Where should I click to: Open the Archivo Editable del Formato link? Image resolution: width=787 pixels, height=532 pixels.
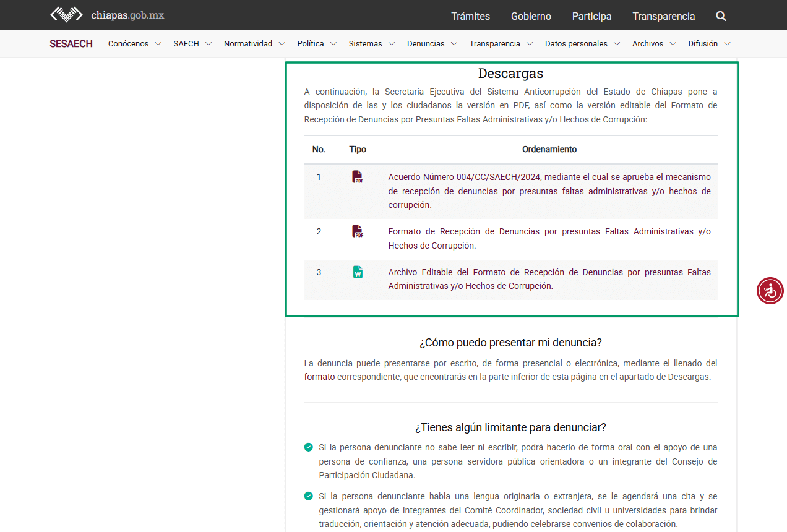pos(549,279)
